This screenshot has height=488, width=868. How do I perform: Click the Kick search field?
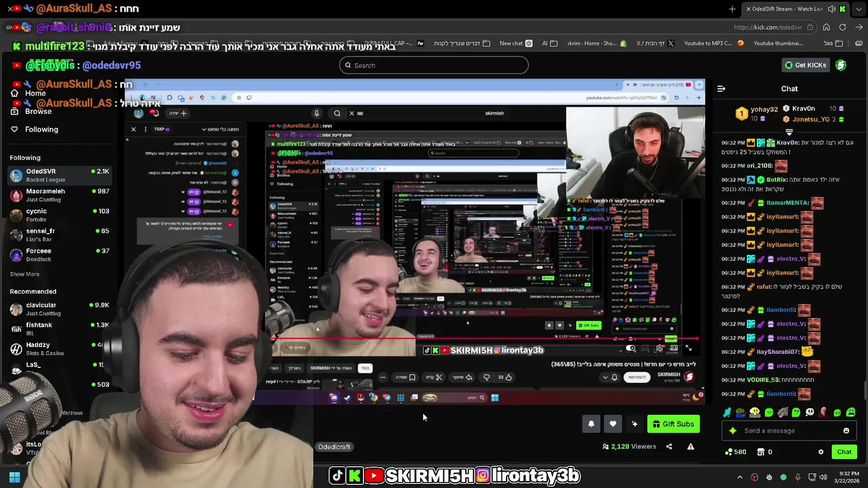click(434, 65)
